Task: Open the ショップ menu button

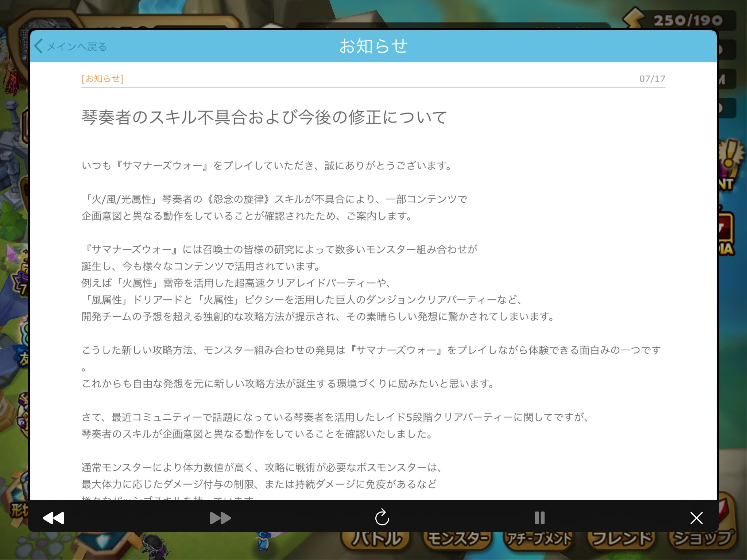Action: tap(702, 539)
